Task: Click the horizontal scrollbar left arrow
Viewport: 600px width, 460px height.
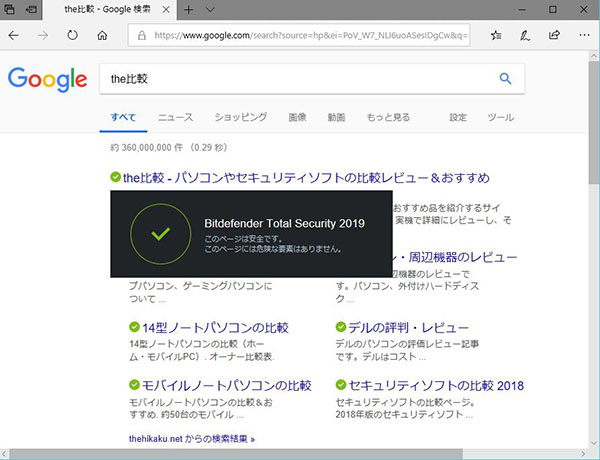Action: [x=4, y=454]
